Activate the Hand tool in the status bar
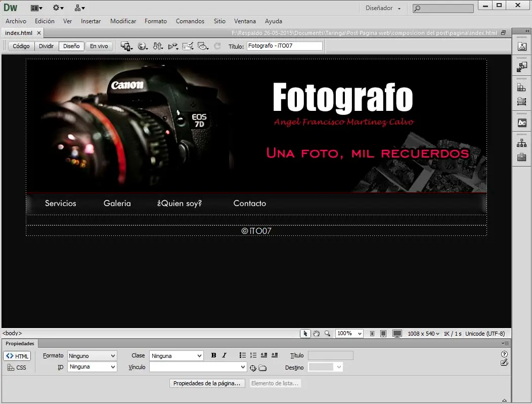The height and width of the screenshot is (404, 532). [316, 334]
